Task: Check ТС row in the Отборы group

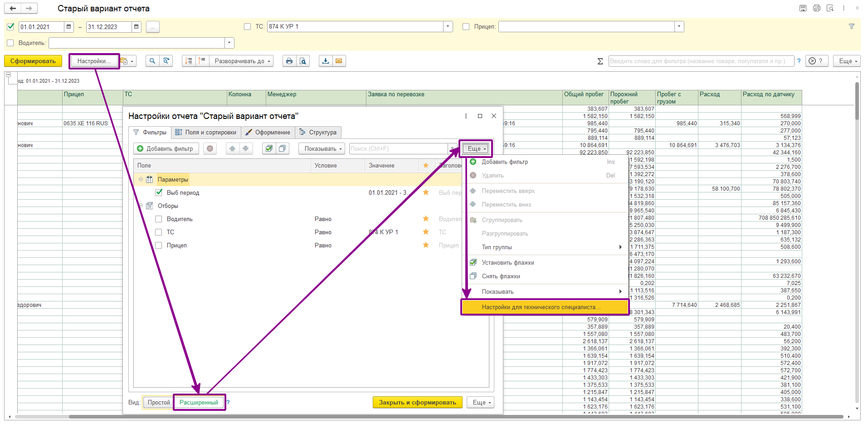Action: [x=159, y=232]
